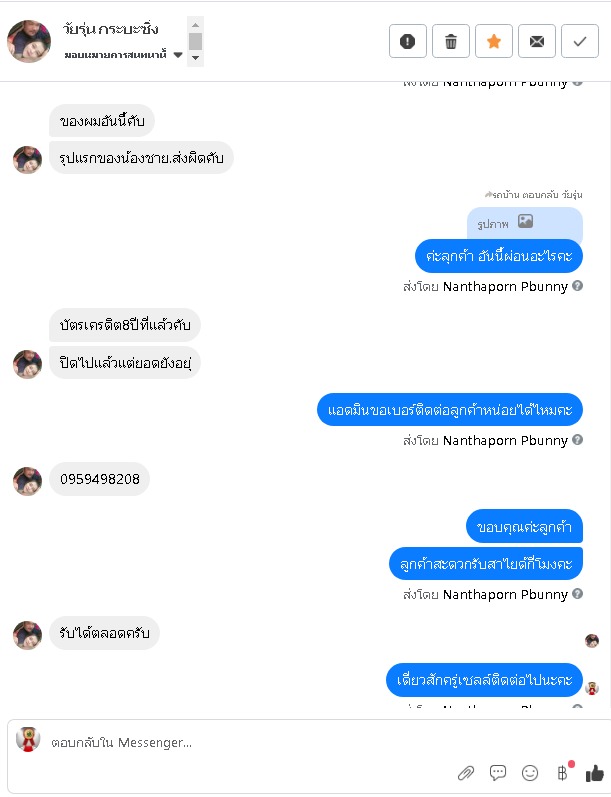The width and height of the screenshot is (611, 797).
Task: Delete conversation with trash icon
Action: (x=451, y=41)
